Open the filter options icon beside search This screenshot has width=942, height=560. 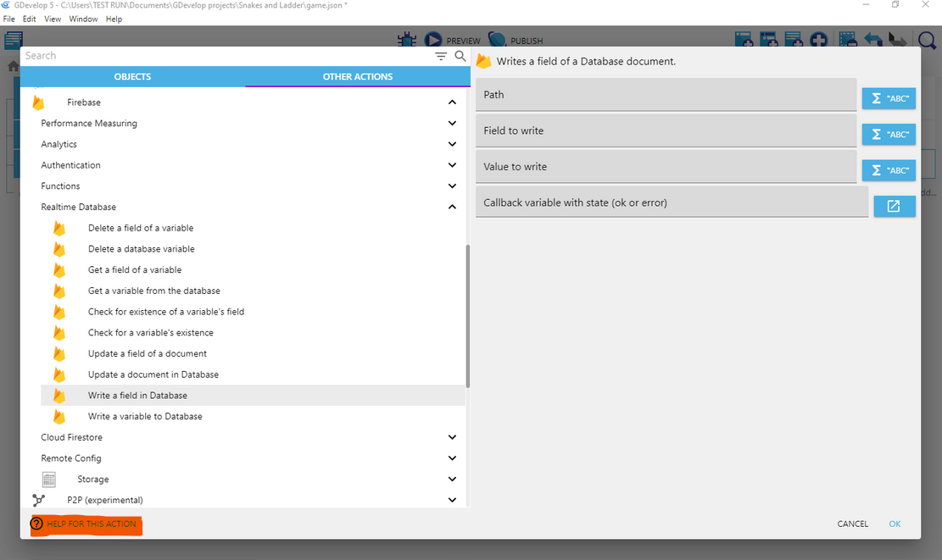(441, 56)
